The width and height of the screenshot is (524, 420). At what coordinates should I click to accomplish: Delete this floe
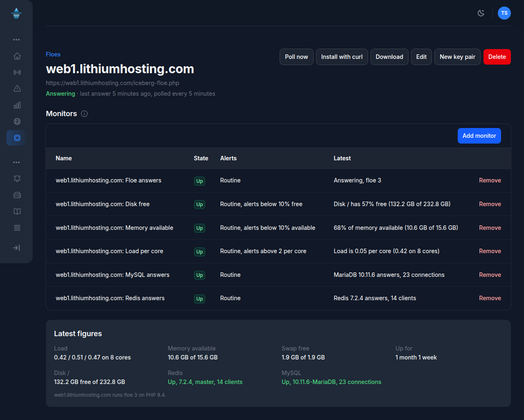point(497,57)
